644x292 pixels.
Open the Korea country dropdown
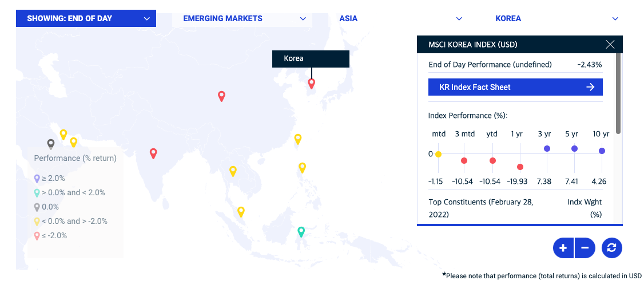click(x=554, y=18)
